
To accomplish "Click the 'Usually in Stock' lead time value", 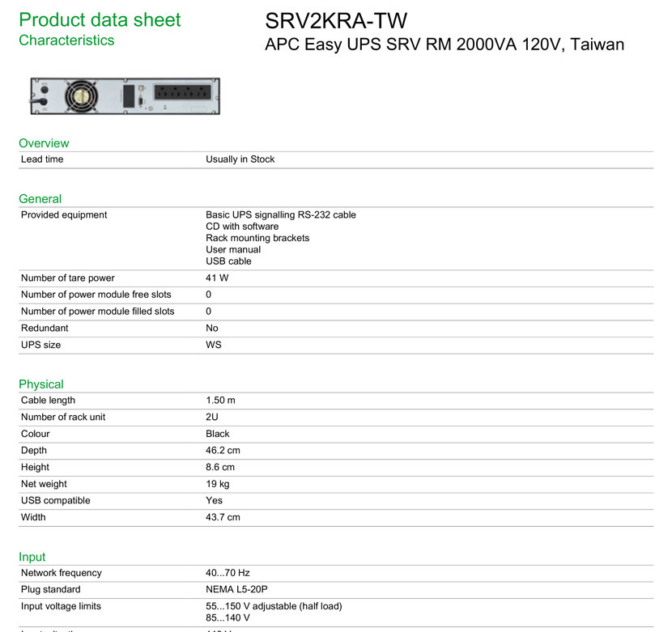I will coord(240,159).
